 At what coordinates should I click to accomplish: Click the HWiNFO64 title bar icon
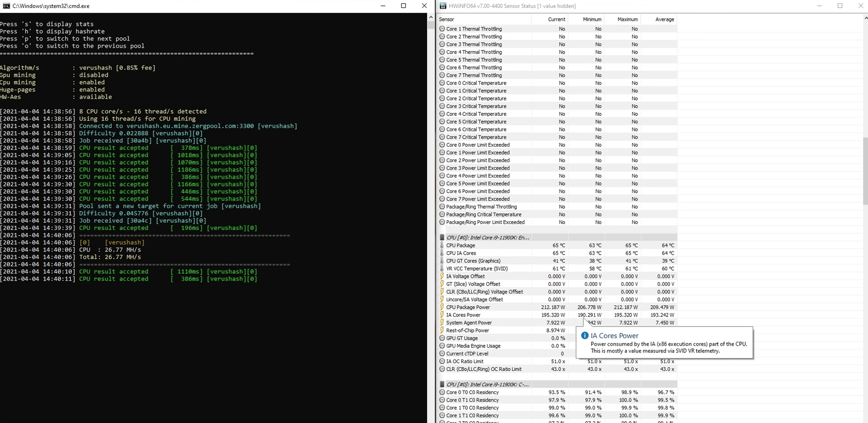pyautogui.click(x=442, y=6)
